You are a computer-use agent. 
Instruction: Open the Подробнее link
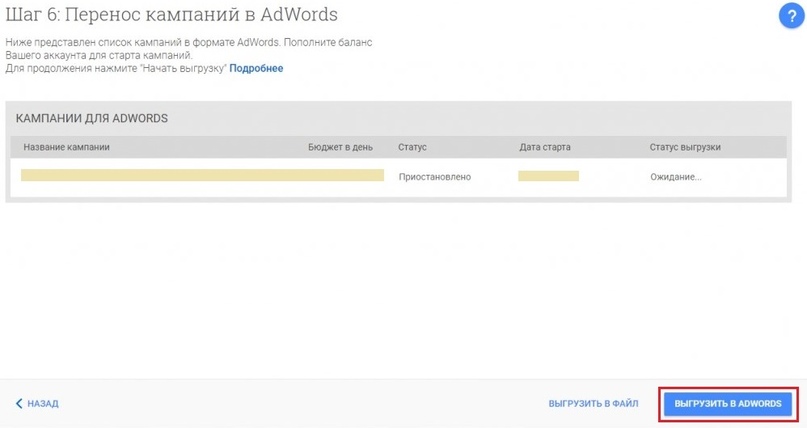click(x=256, y=68)
